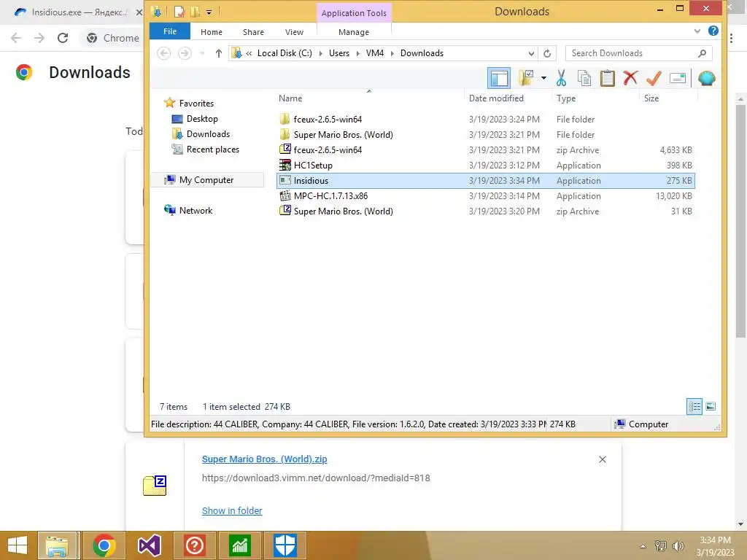Image resolution: width=747 pixels, height=560 pixels.
Task: Jump to Local Disk (C:) in address bar
Action: (285, 53)
